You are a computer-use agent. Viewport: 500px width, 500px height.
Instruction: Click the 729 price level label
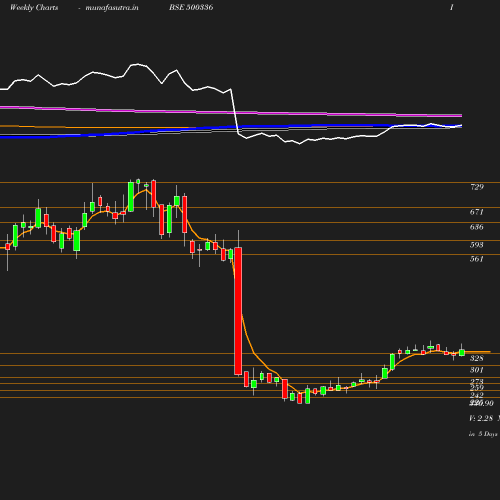tap(477, 187)
